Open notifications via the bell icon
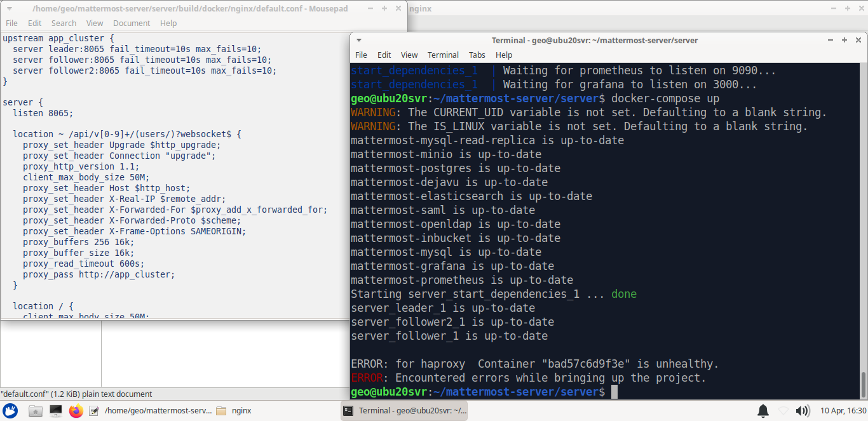 pyautogui.click(x=763, y=411)
